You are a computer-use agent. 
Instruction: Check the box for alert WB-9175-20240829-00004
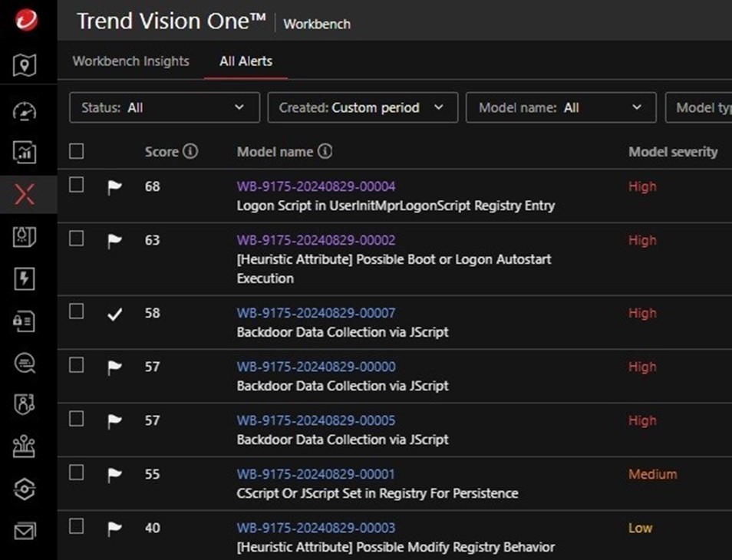(76, 185)
